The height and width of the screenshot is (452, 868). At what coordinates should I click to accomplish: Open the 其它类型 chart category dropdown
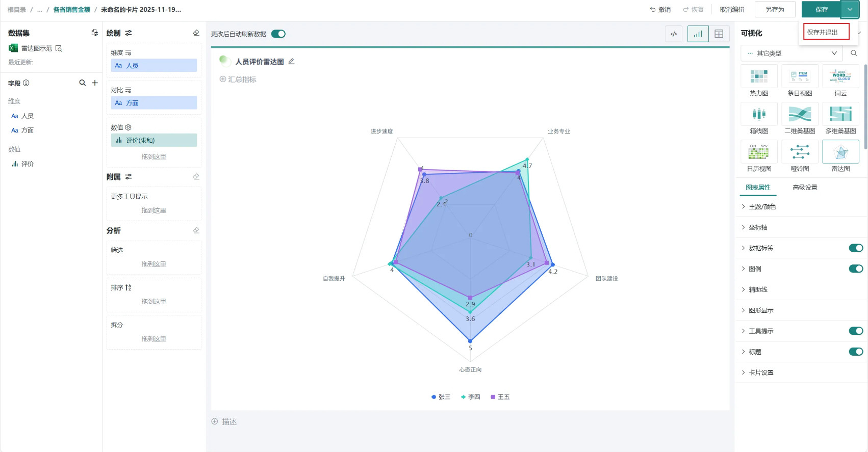(x=792, y=53)
